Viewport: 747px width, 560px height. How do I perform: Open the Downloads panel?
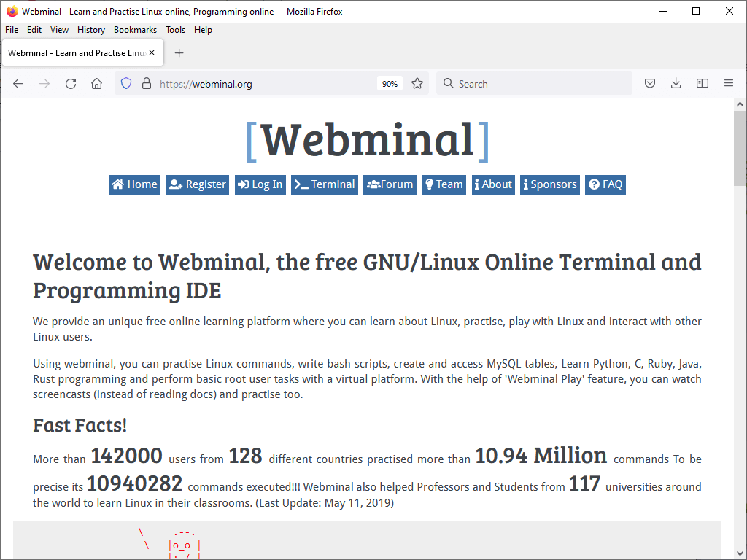click(676, 84)
